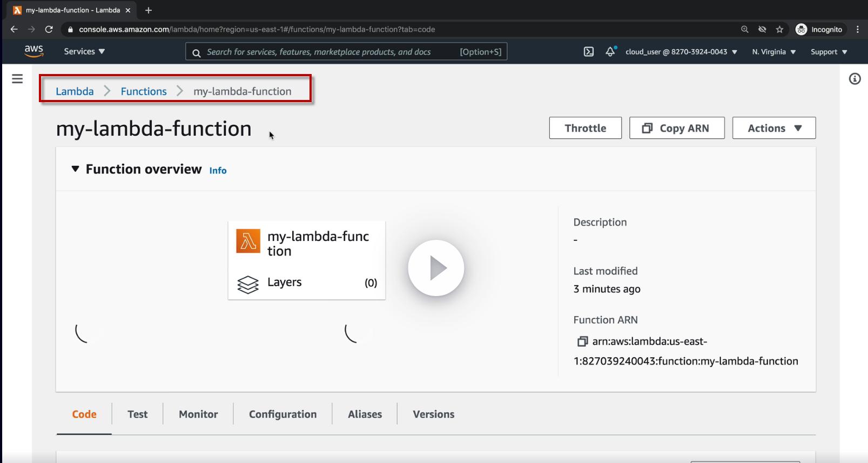
Task: Open the info panel icon
Action: click(x=854, y=79)
